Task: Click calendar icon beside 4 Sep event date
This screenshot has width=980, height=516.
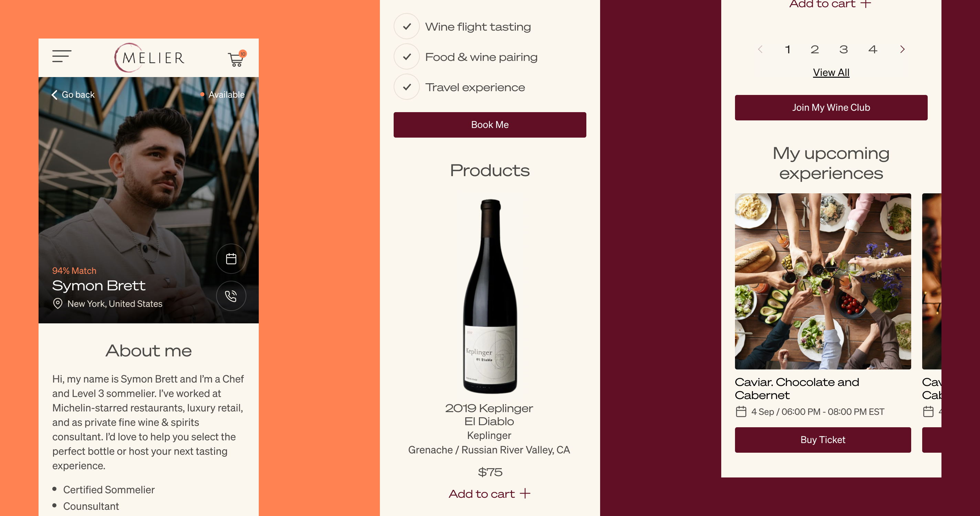Action: pyautogui.click(x=741, y=412)
